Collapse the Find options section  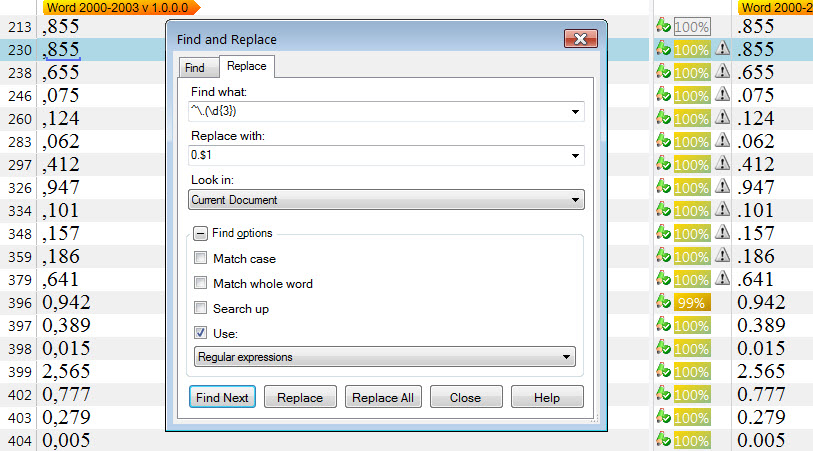(x=201, y=234)
